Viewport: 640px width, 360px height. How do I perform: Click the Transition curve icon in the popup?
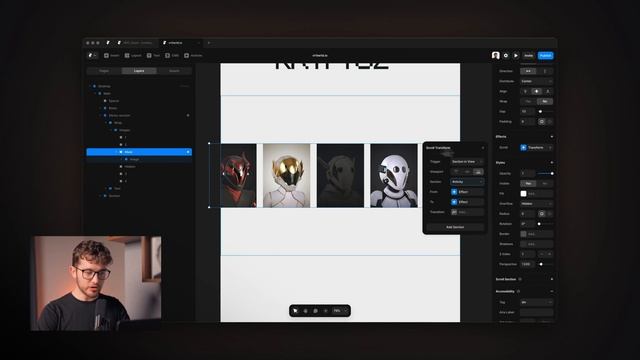(x=454, y=212)
